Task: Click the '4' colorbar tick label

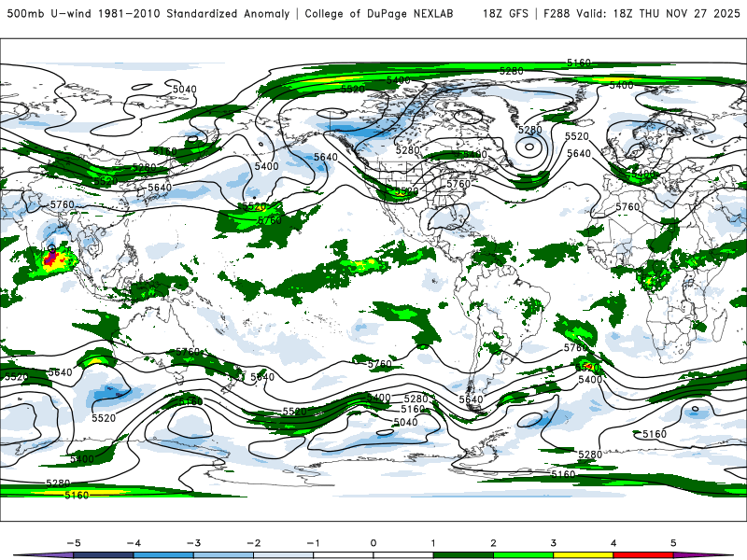Action: click(613, 543)
